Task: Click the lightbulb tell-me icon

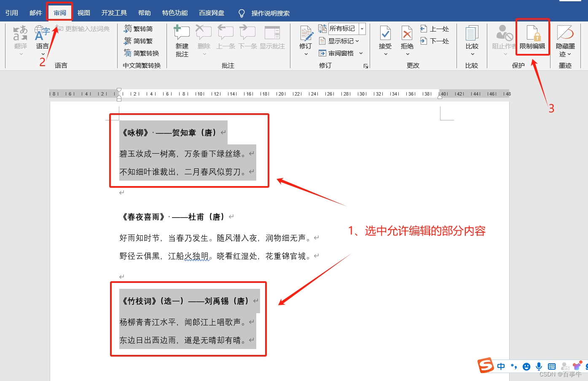Action: 242,13
